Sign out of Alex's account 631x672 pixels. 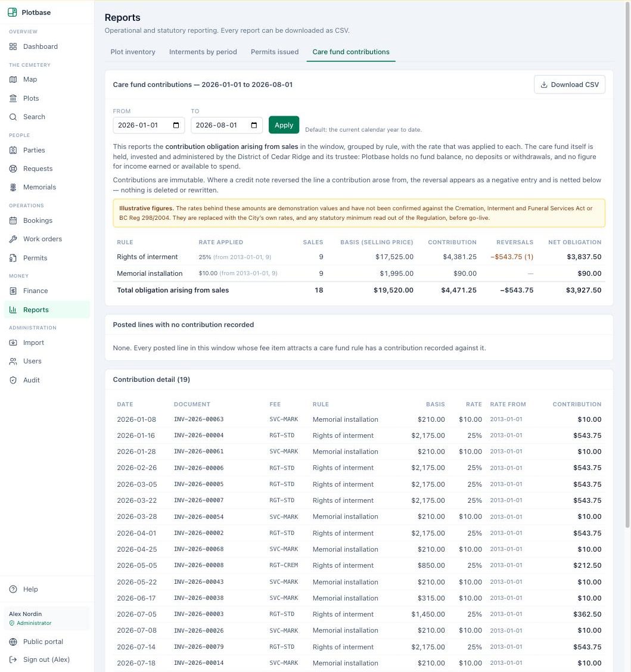point(46,659)
